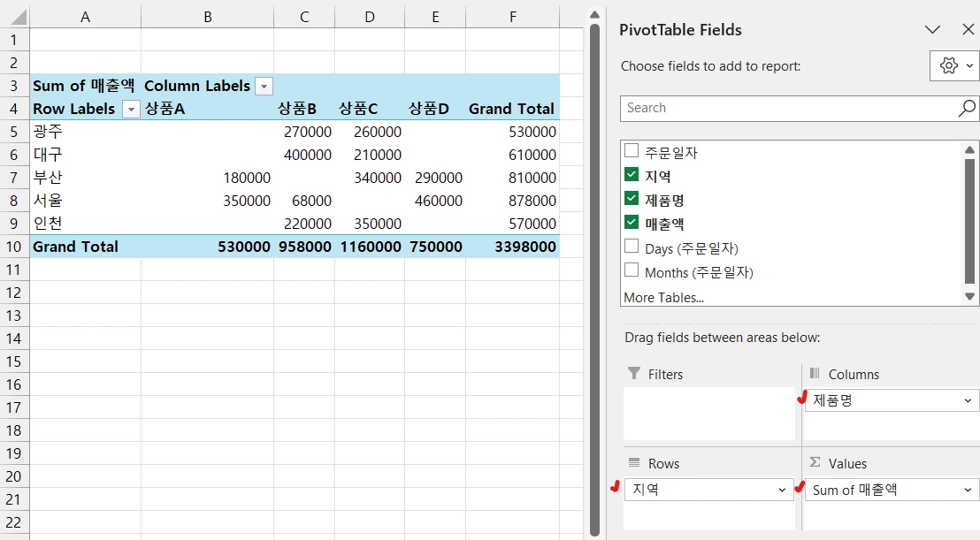Select column F header
This screenshot has width=980, height=540.
[x=513, y=17]
